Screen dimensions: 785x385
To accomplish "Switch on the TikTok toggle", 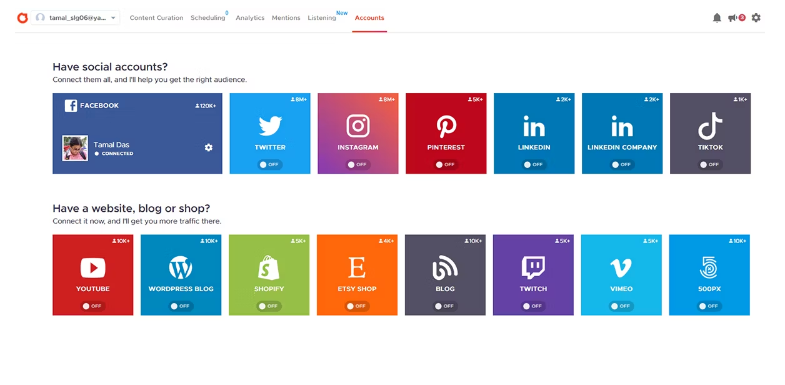I will (x=710, y=164).
